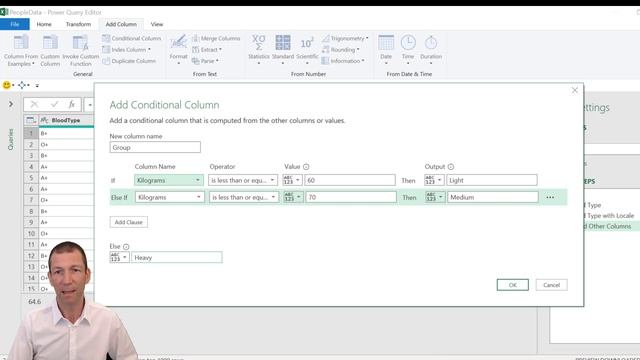Click Value info icon
Screen dimensions: 640x360
click(306, 167)
